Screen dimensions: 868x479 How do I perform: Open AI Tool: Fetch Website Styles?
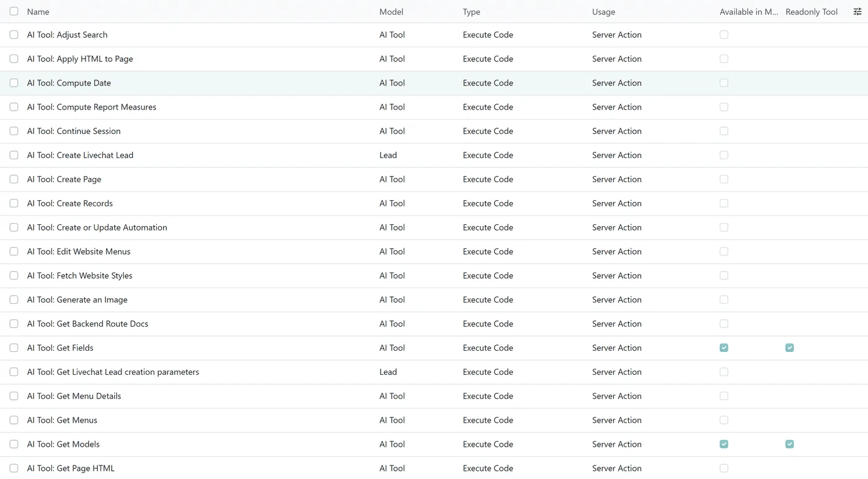click(80, 276)
